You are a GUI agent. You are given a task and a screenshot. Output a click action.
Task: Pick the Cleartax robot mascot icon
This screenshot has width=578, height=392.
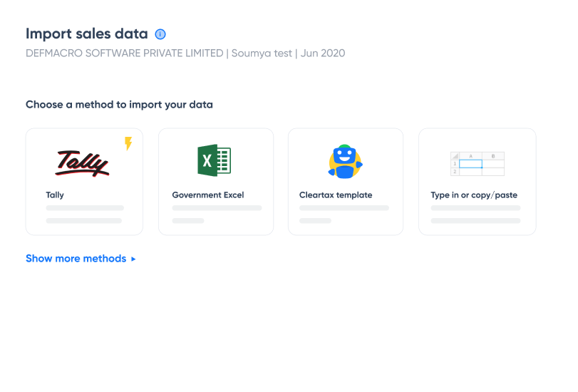click(x=346, y=162)
